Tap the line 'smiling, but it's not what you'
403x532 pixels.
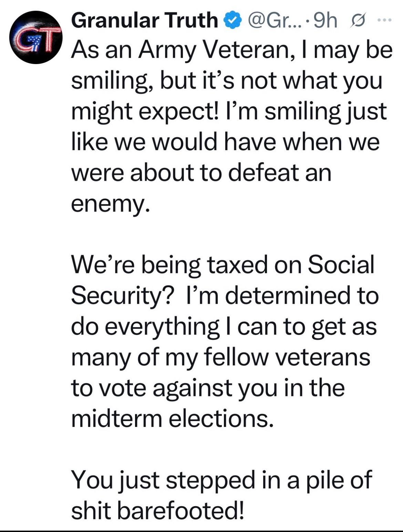coord(227,81)
